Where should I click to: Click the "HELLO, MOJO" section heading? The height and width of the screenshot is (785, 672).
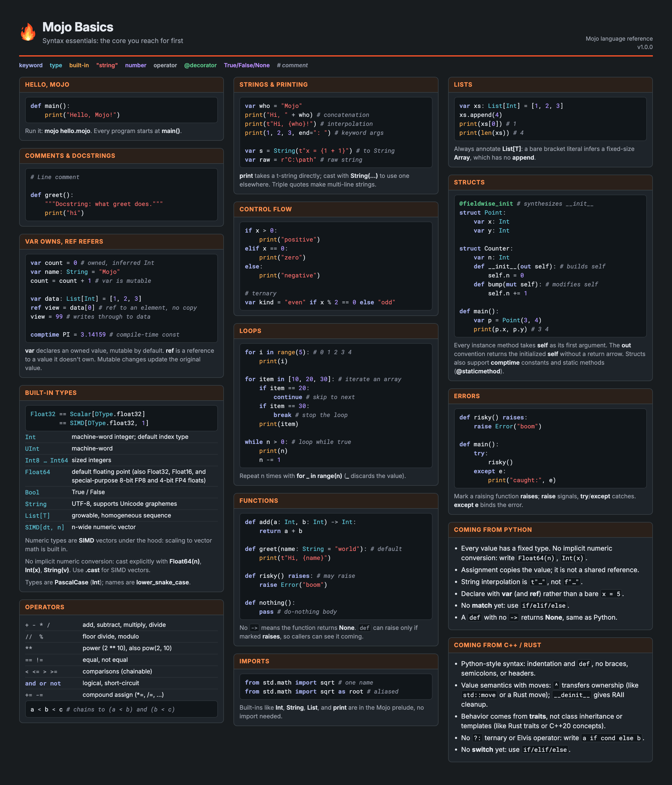(x=47, y=85)
